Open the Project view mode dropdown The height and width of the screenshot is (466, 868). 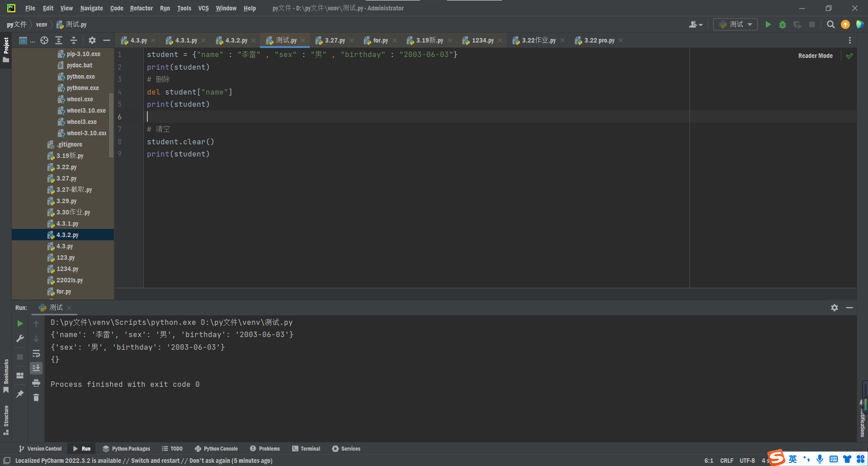click(x=26, y=40)
